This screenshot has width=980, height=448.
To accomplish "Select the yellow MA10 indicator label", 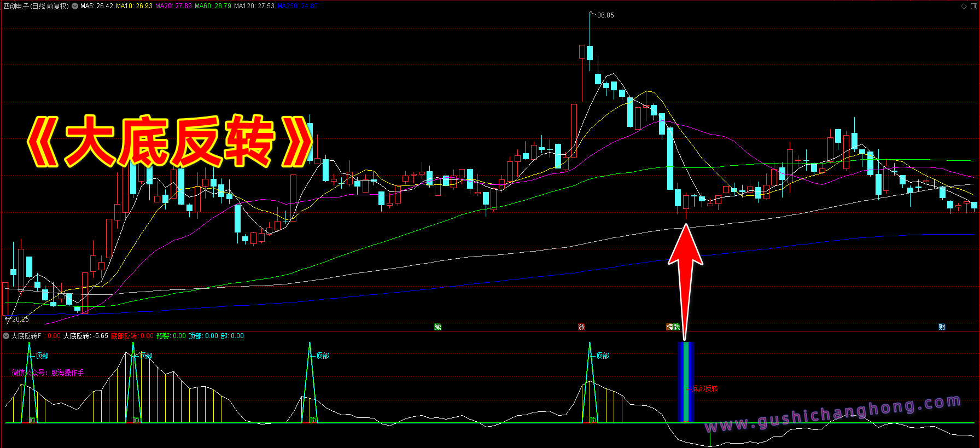I will click(134, 6).
